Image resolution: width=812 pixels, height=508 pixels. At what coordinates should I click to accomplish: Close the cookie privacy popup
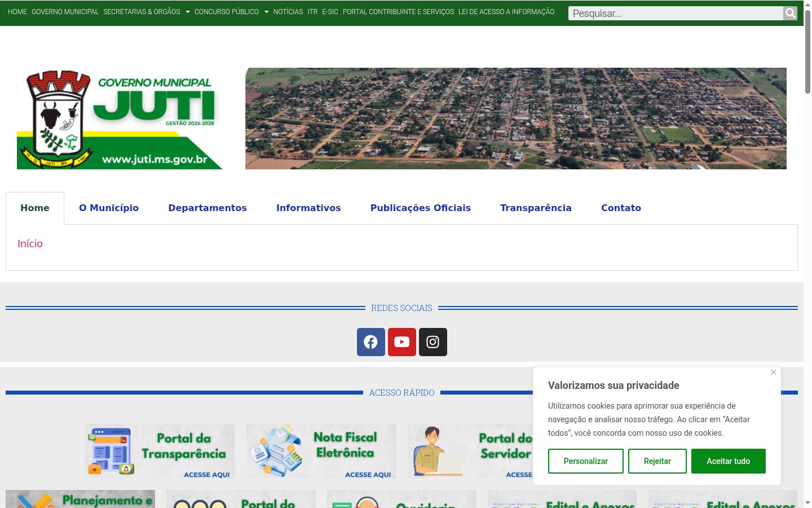[773, 372]
